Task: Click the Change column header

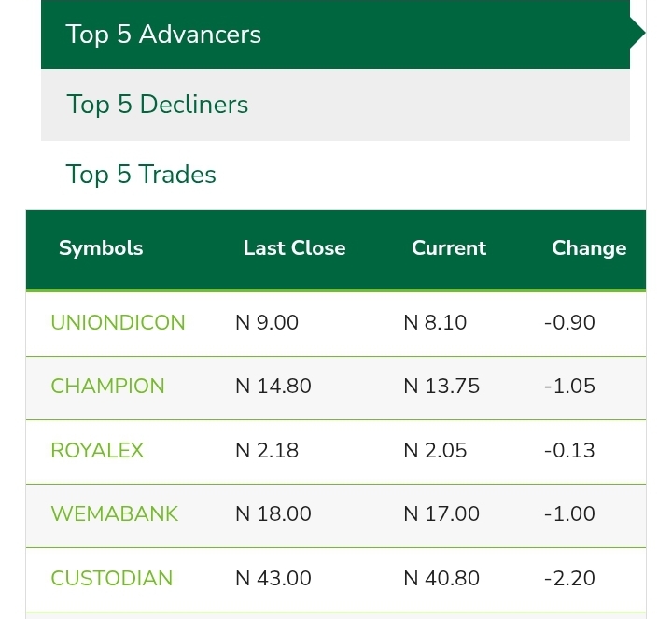Action: [x=589, y=248]
